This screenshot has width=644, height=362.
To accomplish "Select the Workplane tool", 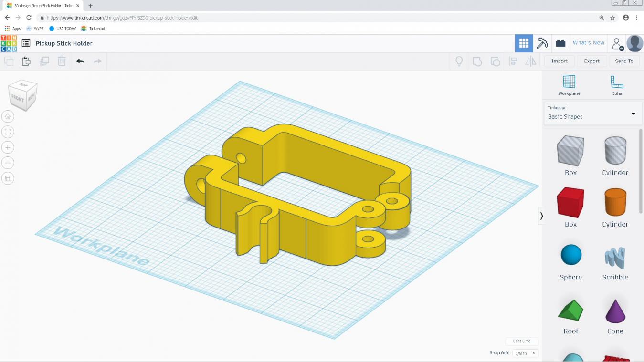I will point(569,85).
